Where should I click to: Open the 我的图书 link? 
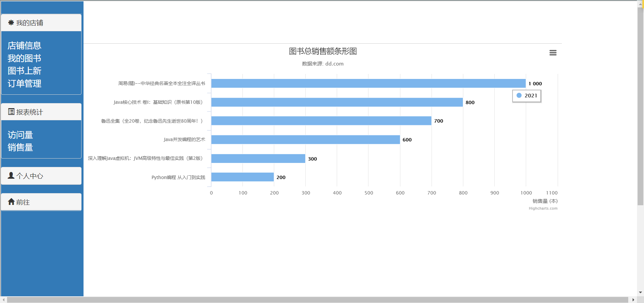(24, 58)
